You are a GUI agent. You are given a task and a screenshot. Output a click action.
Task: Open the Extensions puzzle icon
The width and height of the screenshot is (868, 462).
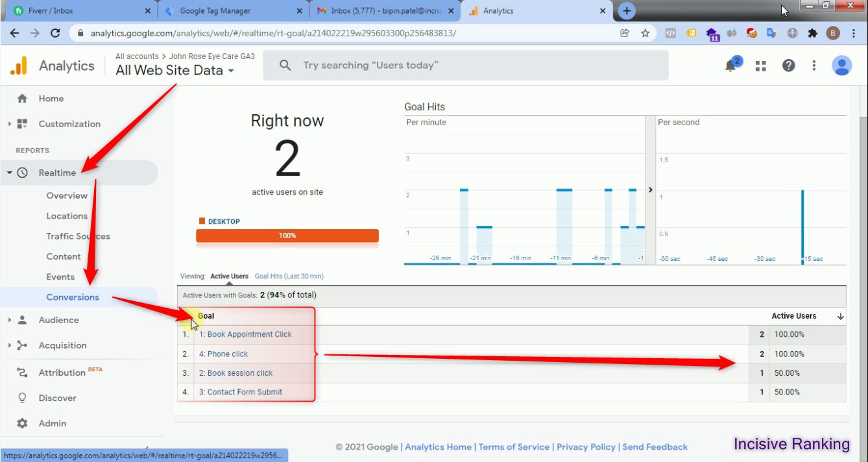[812, 33]
